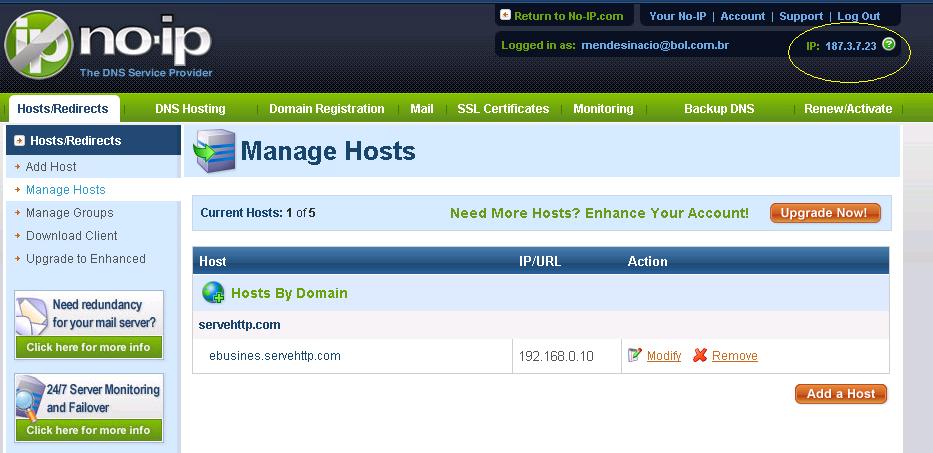Select Upgrade to Enhanced in sidebar
Viewport: 933px width, 453px height.
(86, 258)
